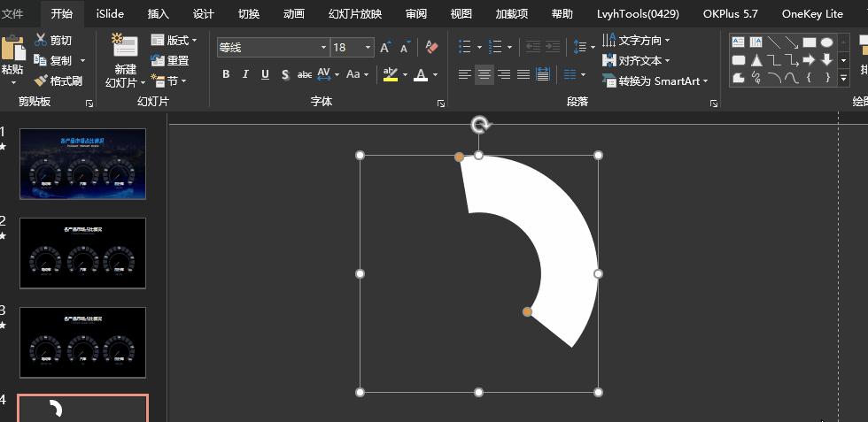
Task: Click the Increase Font Size icon
Action: 385,47
